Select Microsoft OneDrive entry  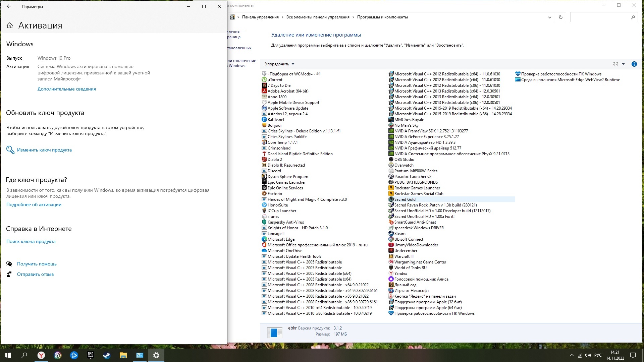pyautogui.click(x=285, y=251)
